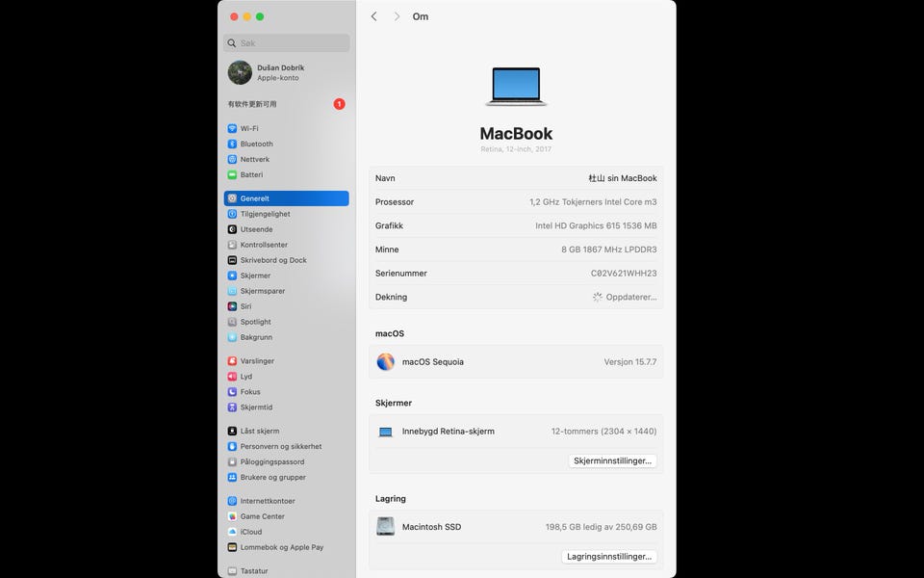Click the Grafikk value Intel HD Graphics 615
The image size is (924, 578).
[x=596, y=225]
